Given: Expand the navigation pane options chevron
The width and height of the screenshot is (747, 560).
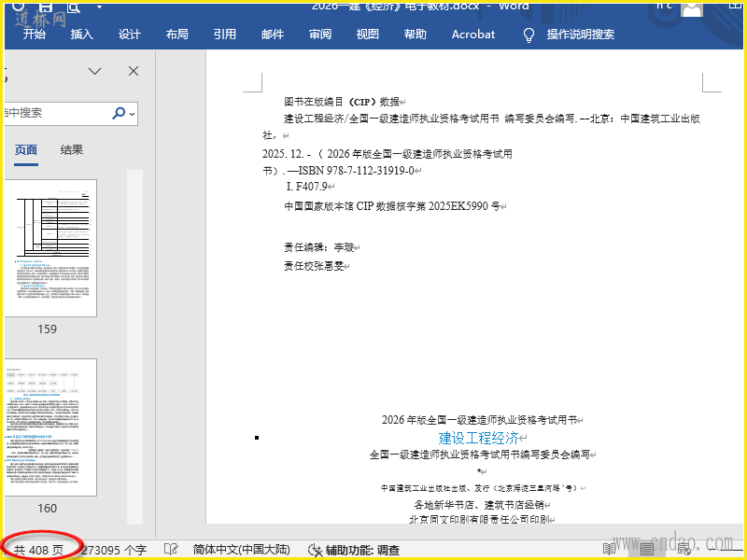Looking at the screenshot, I should point(94,71).
